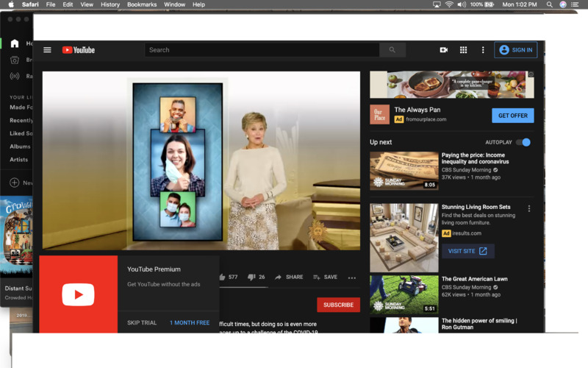
Task: Click the search magnifier button
Action: 392,50
